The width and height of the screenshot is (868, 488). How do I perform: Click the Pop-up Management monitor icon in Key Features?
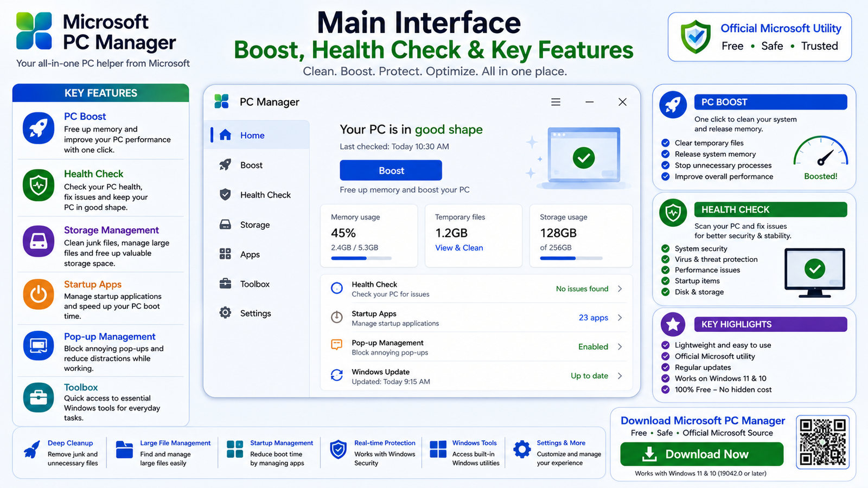tap(39, 345)
